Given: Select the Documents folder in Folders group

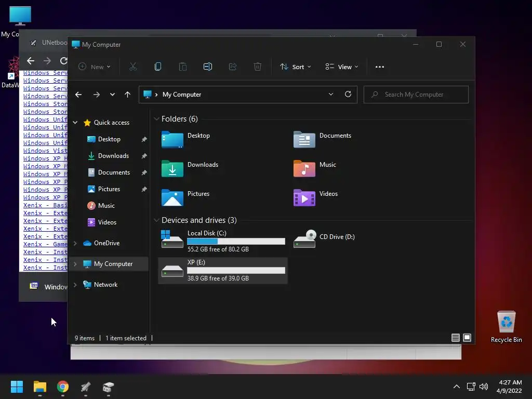Looking at the screenshot, I should (x=322, y=139).
